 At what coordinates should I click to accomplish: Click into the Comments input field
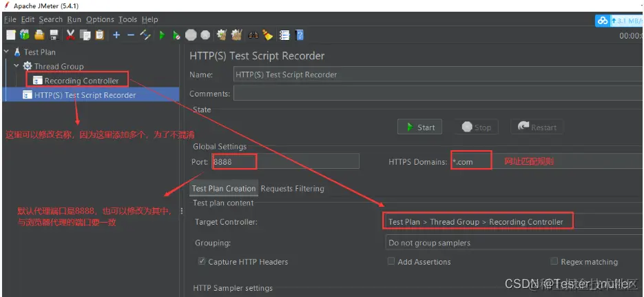pyautogui.click(x=439, y=93)
